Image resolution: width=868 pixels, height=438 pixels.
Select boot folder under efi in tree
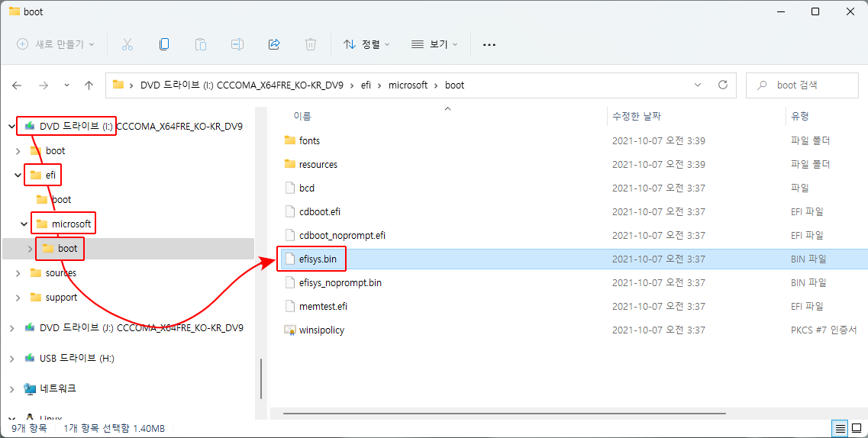[61, 200]
